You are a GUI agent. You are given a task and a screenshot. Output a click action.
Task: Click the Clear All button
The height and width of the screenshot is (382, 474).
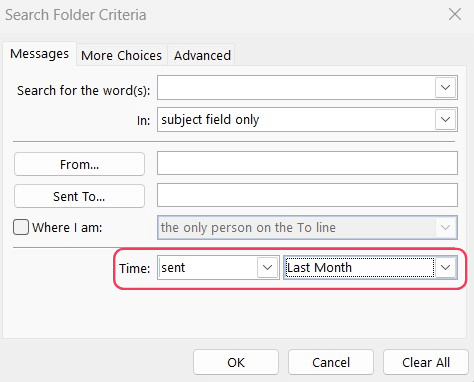426,362
